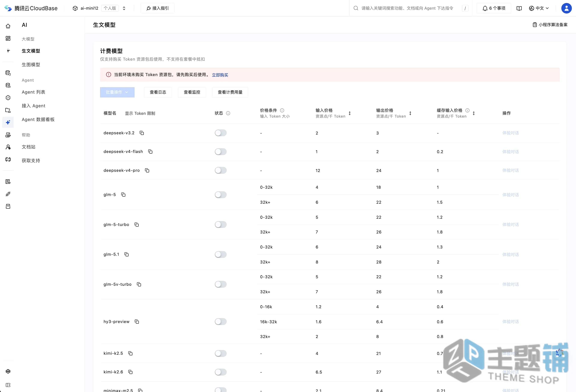Sort by 缓存输入价格 column
This screenshot has height=392, width=576.
point(474,113)
